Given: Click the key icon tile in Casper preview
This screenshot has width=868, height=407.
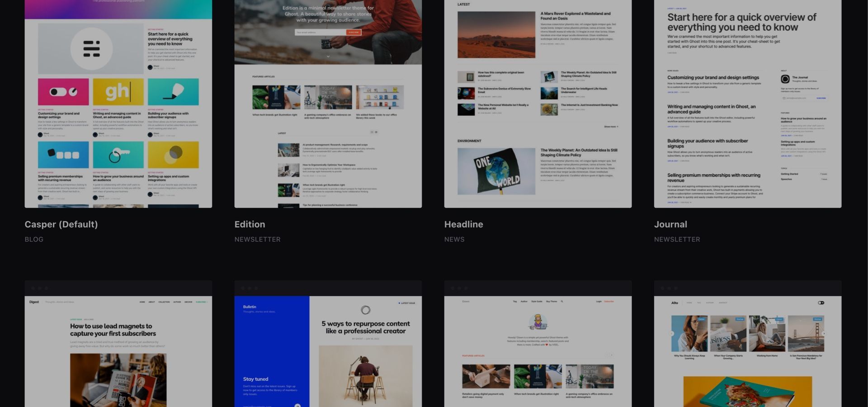Looking at the screenshot, I should (x=118, y=155).
